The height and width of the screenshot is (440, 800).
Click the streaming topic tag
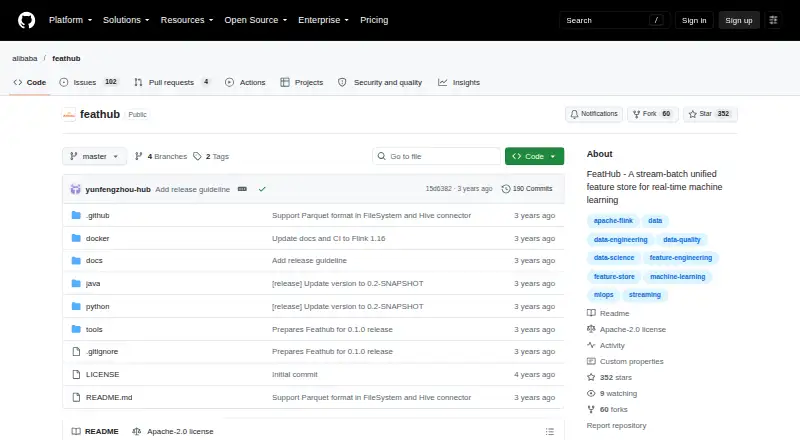pos(645,295)
